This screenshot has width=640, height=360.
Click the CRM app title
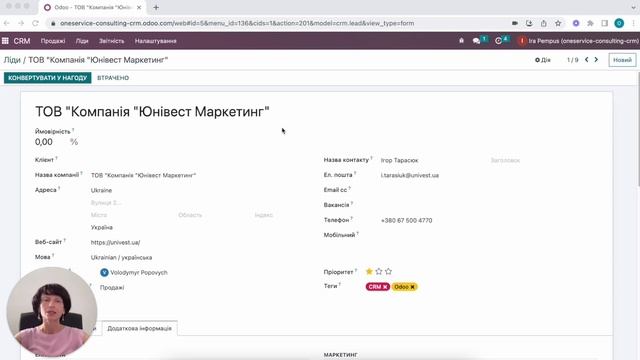(22, 41)
